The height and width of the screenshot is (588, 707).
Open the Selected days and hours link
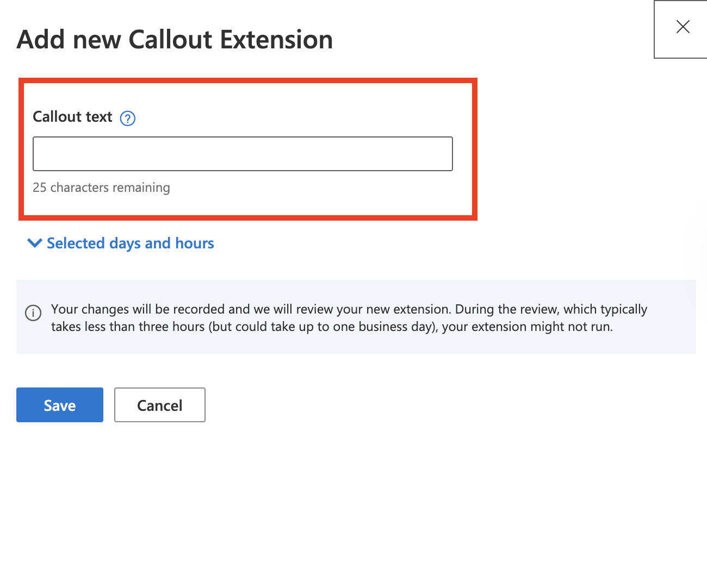click(130, 243)
